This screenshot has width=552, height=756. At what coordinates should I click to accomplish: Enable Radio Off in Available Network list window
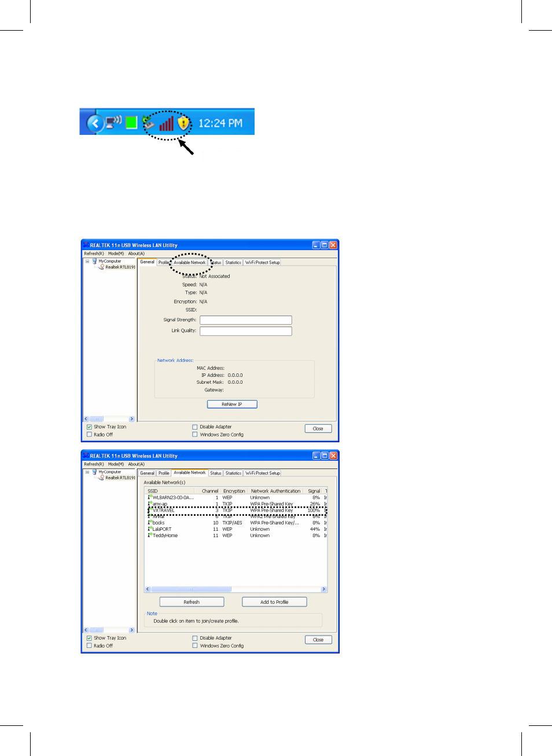(89, 645)
